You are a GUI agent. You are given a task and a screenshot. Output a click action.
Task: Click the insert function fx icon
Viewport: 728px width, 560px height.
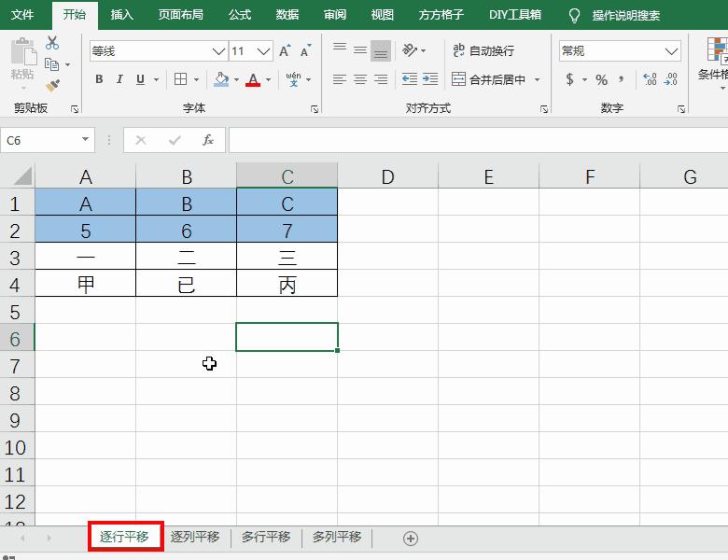click(207, 140)
